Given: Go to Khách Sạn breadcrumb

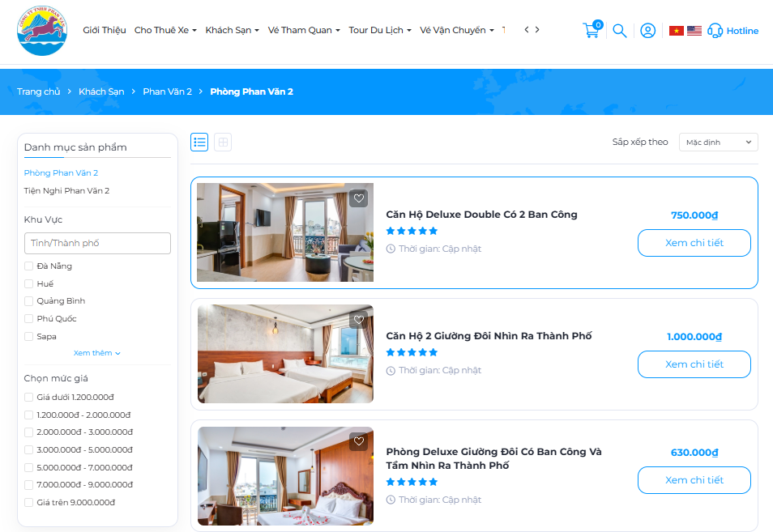Looking at the screenshot, I should point(101,92).
